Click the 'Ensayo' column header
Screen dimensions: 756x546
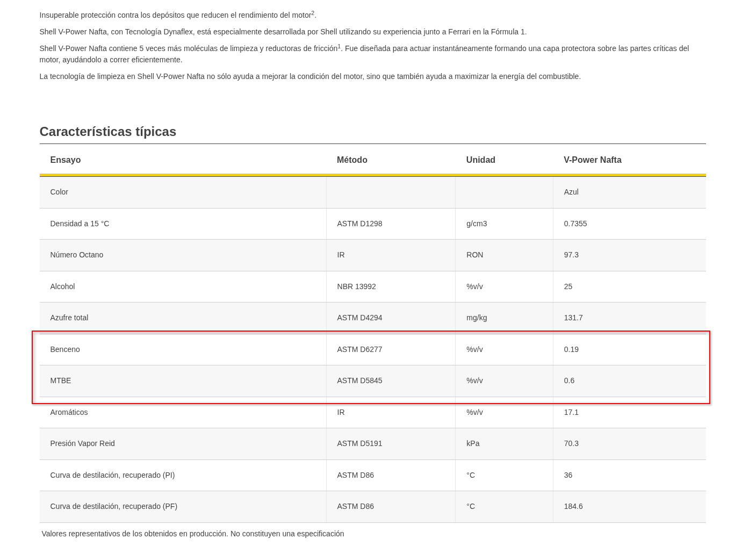[x=66, y=160]
